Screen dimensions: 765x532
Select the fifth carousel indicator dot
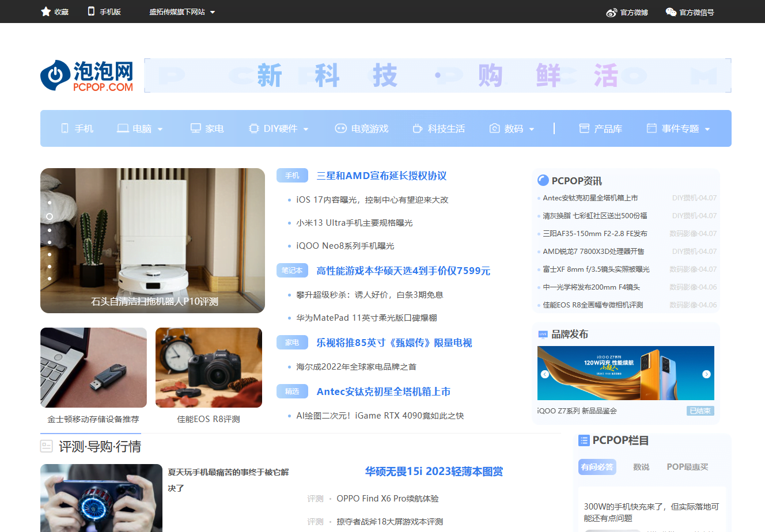click(50, 254)
